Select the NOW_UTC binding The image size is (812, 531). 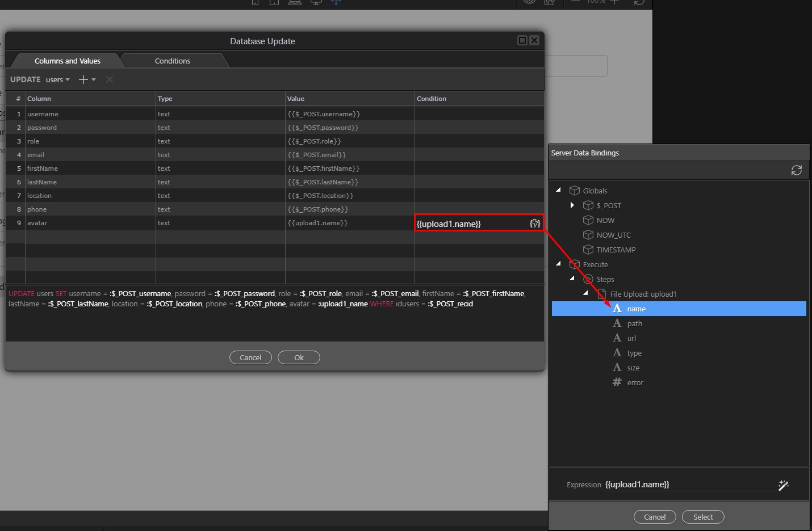point(613,235)
